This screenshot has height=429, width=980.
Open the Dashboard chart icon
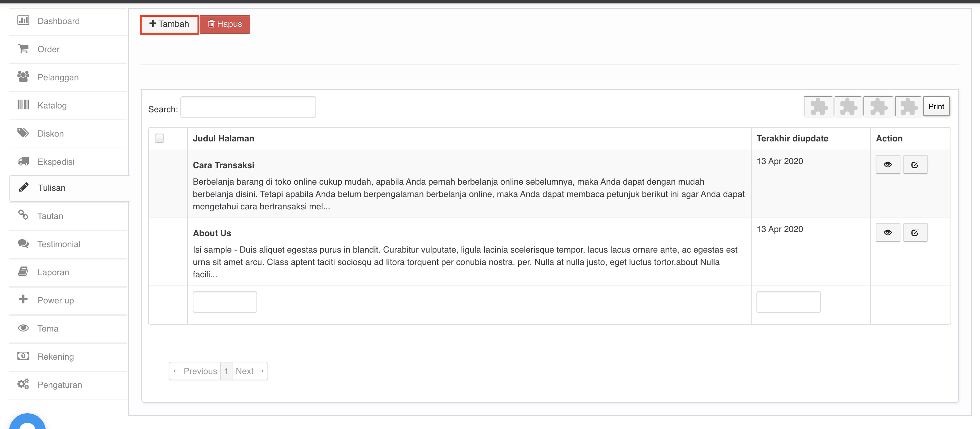pos(23,21)
